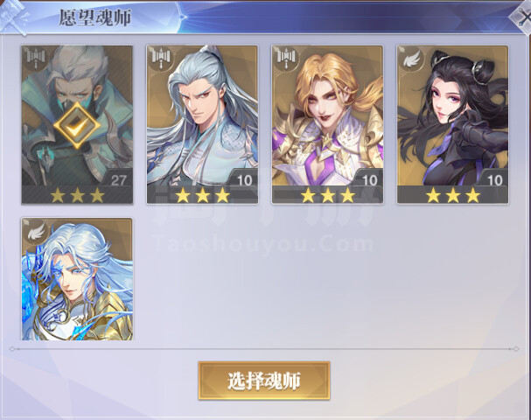Click the 愿望魂师 title header
This screenshot has width=531, height=420.
(95, 17)
